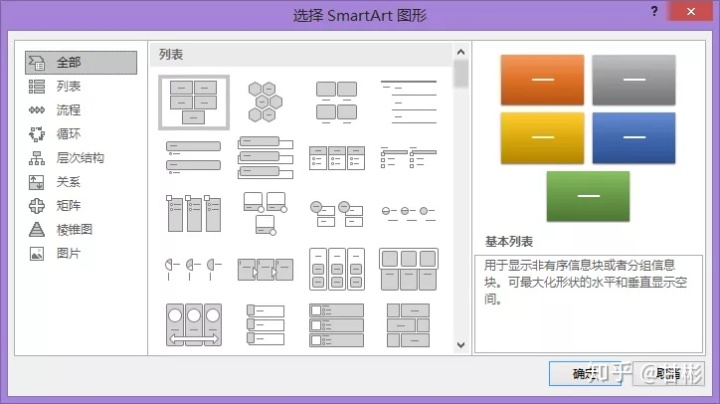The image size is (720, 404).
Task: Choose the square accent list layout
Action: [408, 157]
